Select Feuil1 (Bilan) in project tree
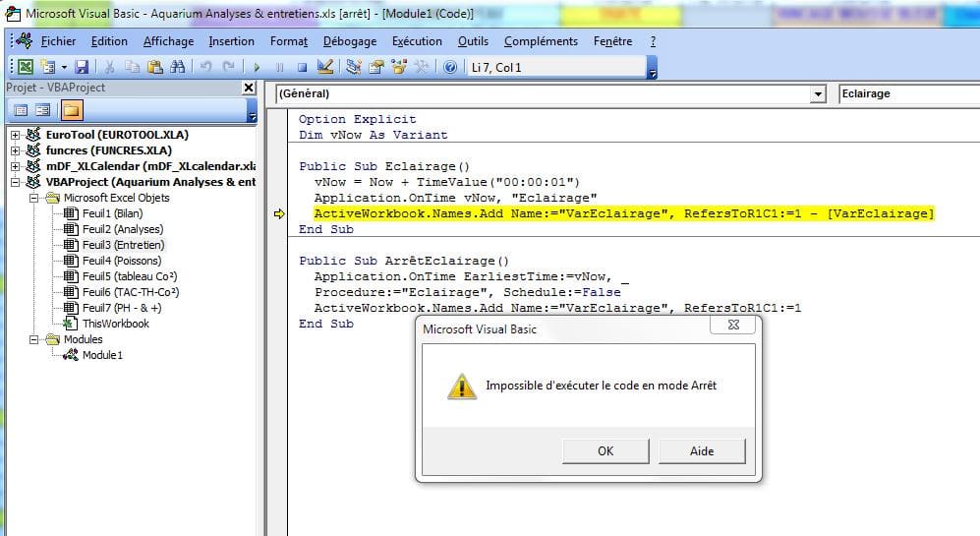The width and height of the screenshot is (980, 536). click(x=112, y=213)
